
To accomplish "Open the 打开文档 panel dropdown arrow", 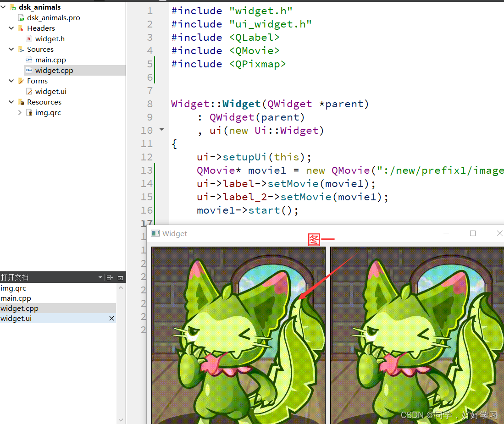I will [100, 277].
